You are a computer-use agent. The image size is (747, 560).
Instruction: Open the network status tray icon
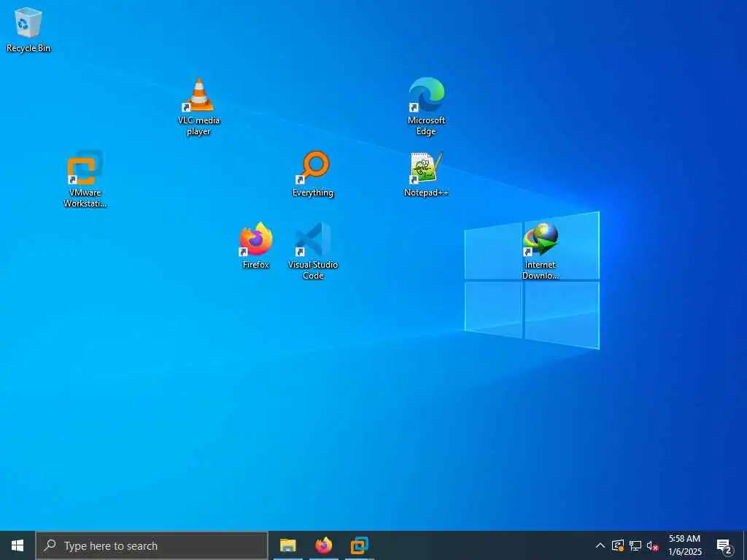pyautogui.click(x=635, y=545)
